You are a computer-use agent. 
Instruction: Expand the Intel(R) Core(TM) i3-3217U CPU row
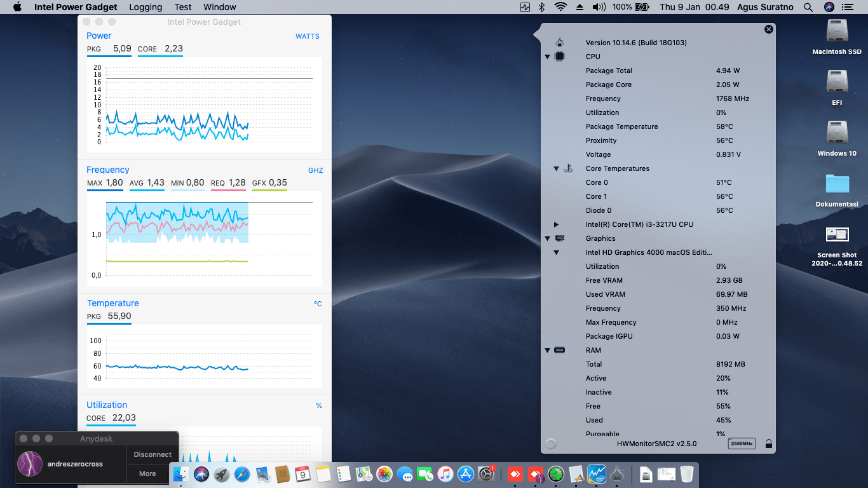coord(556,224)
